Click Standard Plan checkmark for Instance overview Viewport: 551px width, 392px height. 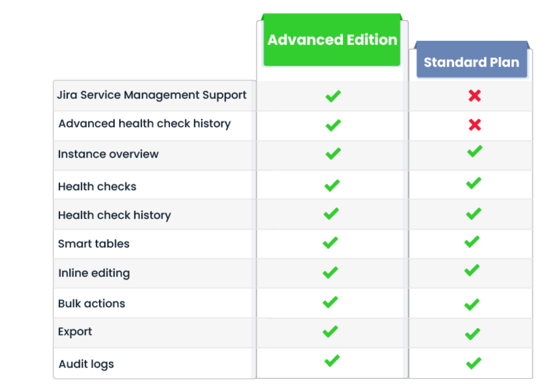point(474,151)
